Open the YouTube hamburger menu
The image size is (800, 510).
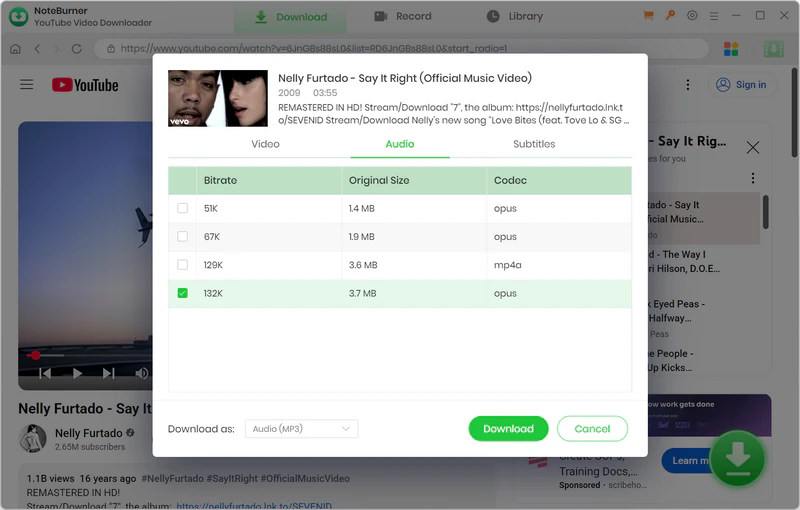[27, 85]
